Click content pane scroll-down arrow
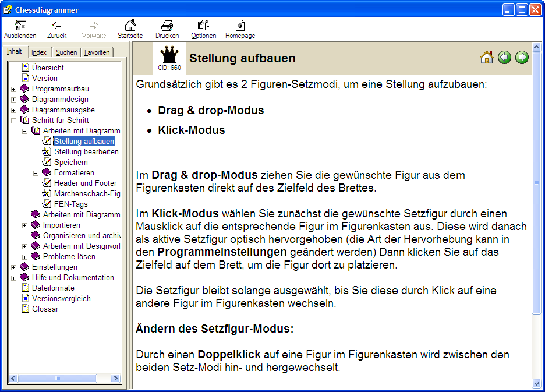Viewport: 545px width, 392px height. [536, 384]
